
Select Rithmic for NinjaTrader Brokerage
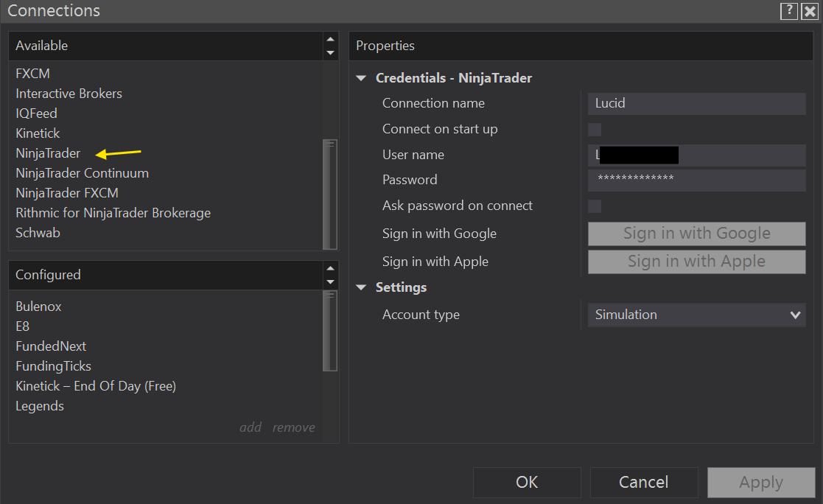coord(113,213)
